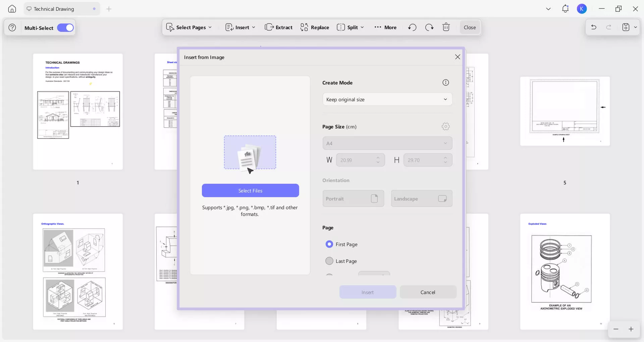Select the First Page radio button

pos(329,244)
